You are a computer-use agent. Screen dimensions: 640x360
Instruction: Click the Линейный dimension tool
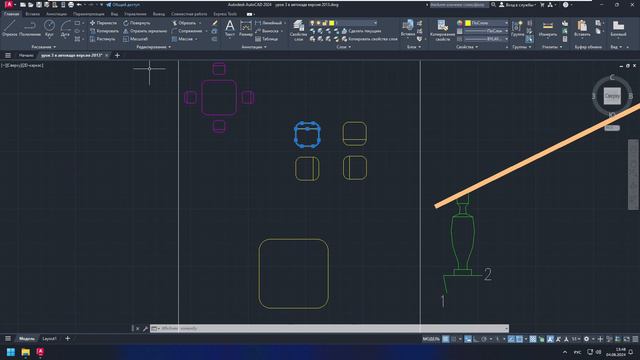pyautogui.click(x=269, y=23)
